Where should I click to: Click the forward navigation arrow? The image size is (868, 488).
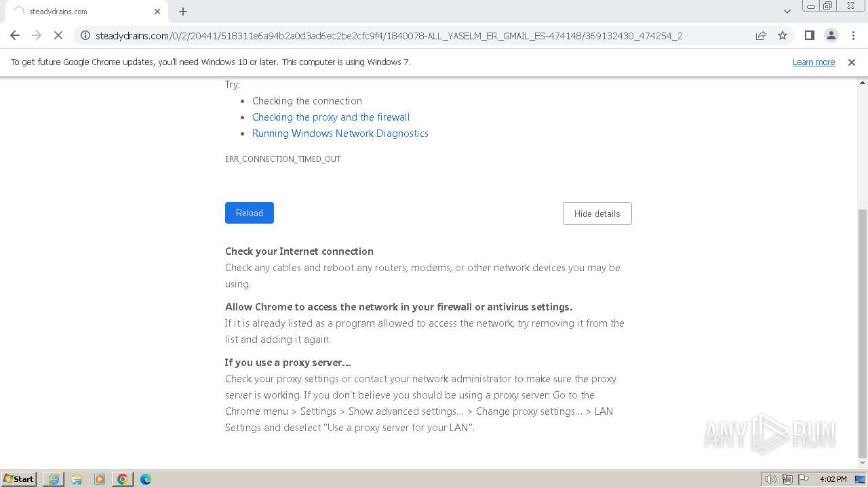[37, 35]
